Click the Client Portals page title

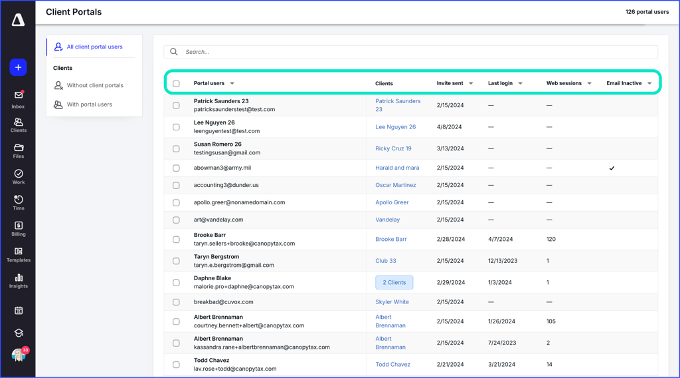pyautogui.click(x=74, y=12)
